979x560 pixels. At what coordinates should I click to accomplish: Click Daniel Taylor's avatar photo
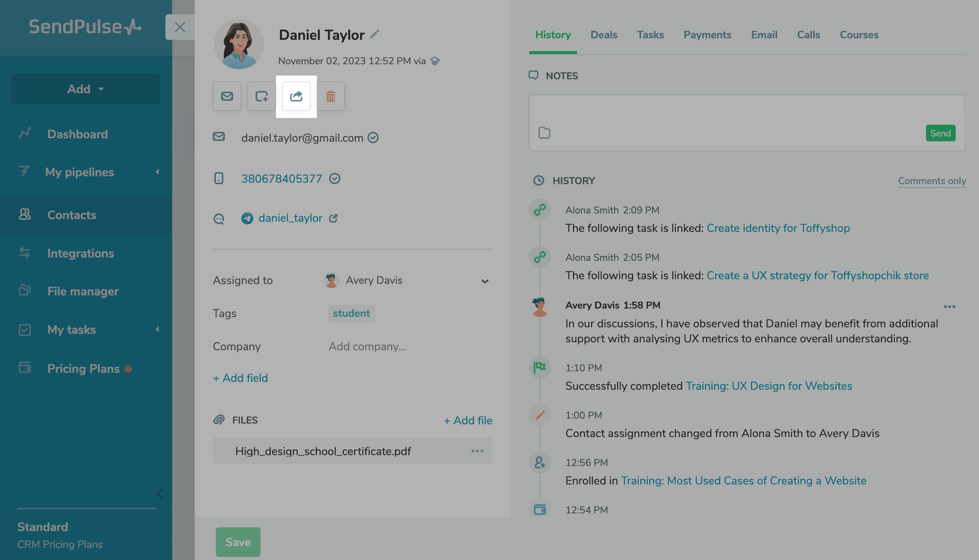click(x=239, y=44)
